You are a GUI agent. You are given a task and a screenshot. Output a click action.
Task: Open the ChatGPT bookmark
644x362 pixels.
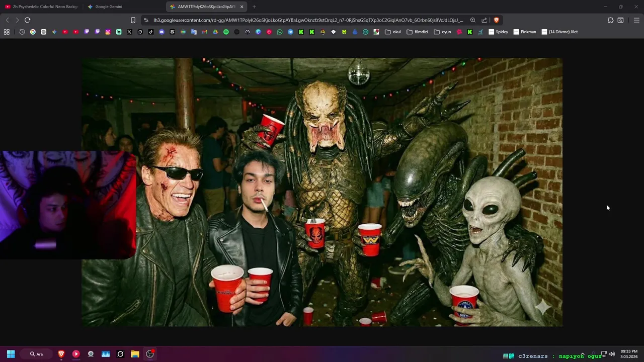coord(44,32)
